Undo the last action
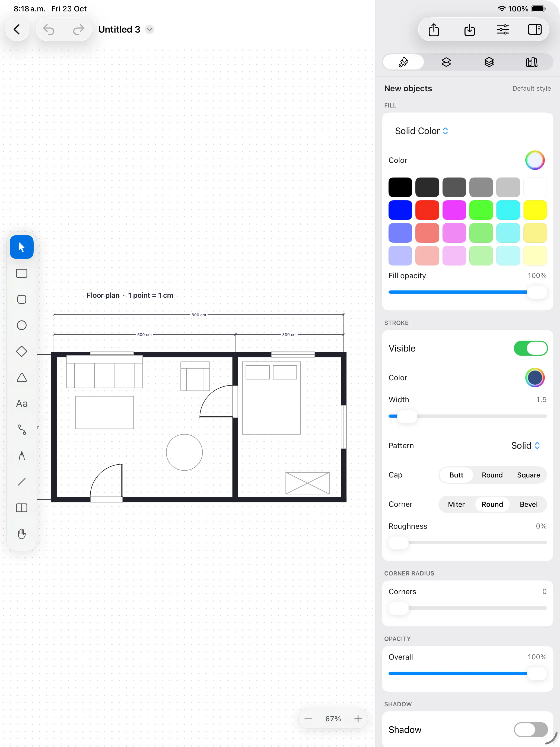The image size is (560, 747). 49,30
